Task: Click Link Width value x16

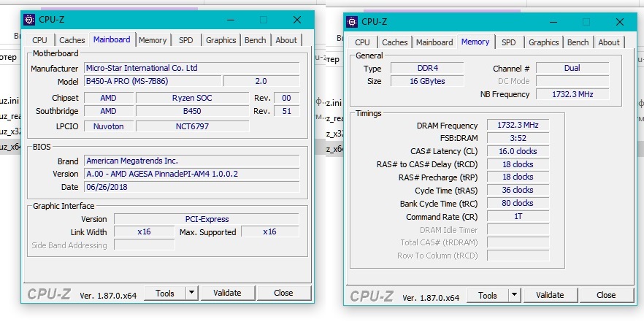Action: pyautogui.click(x=144, y=231)
